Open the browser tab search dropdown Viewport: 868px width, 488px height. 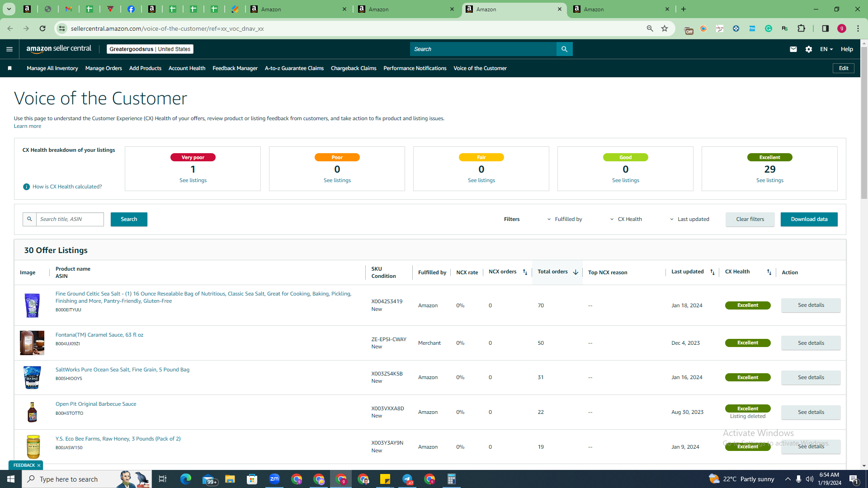click(9, 9)
